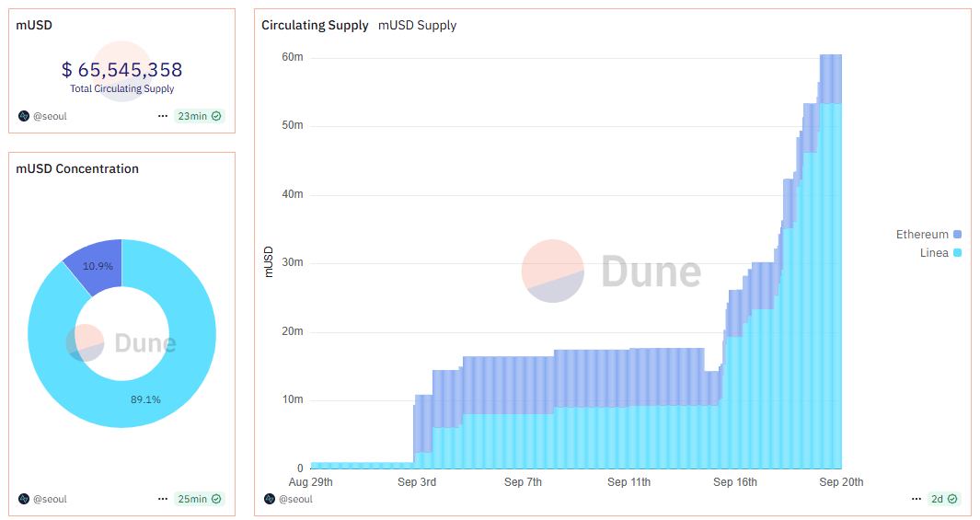This screenshot has height=520, width=980.
Task: Toggle the Ethereum series legend label
Action: [x=922, y=235]
